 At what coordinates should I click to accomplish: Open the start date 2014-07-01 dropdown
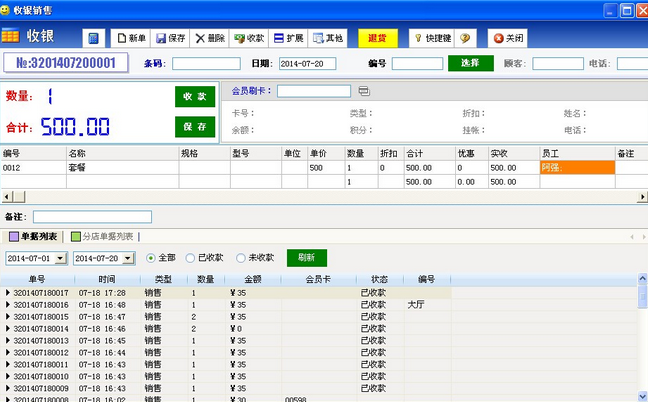tap(61, 258)
